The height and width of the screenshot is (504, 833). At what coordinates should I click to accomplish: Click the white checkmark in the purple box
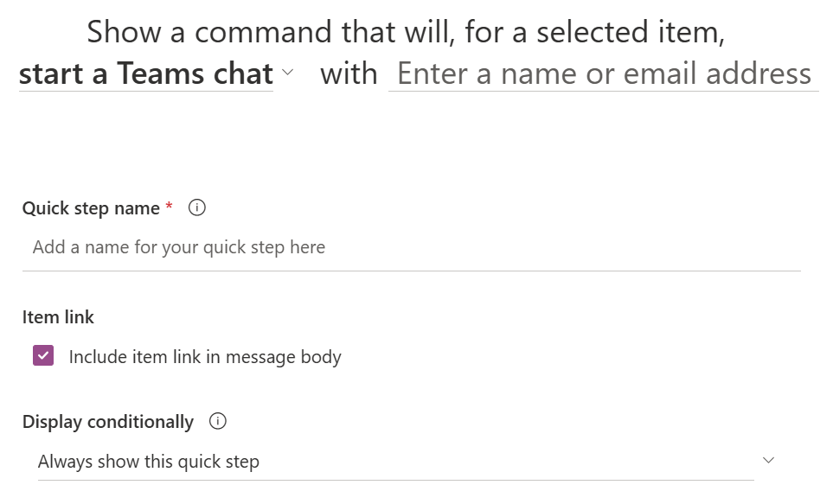tap(43, 356)
